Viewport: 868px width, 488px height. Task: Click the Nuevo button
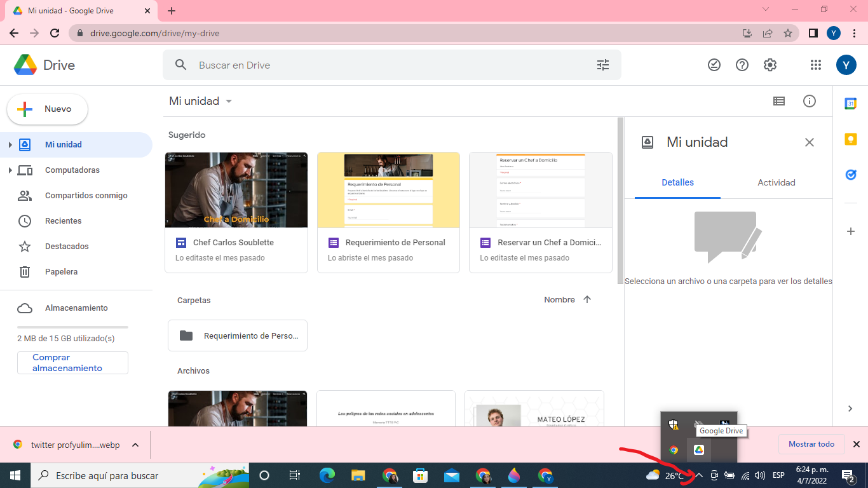pos(48,109)
